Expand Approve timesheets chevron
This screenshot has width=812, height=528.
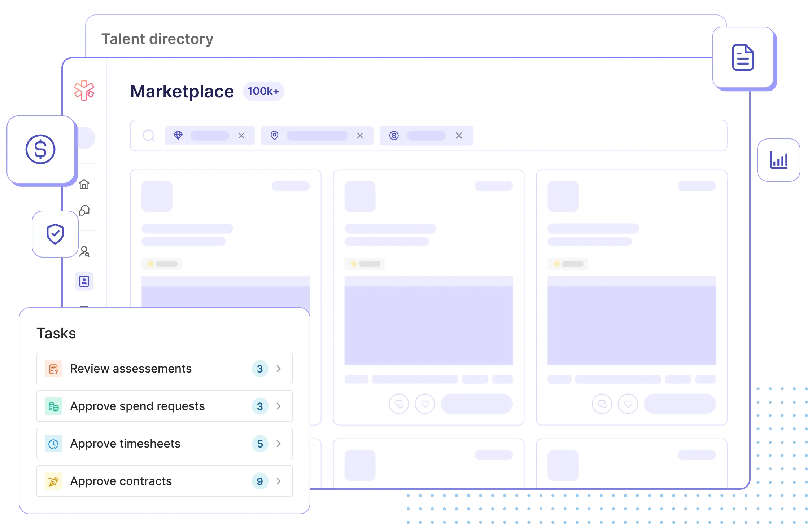tap(279, 444)
